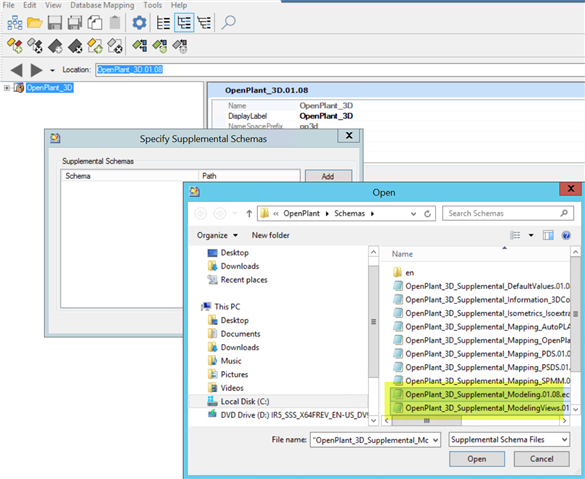This screenshot has height=479, width=585.
Task: Click Add in Specify Supplemental Schemas dialog
Action: 328,176
